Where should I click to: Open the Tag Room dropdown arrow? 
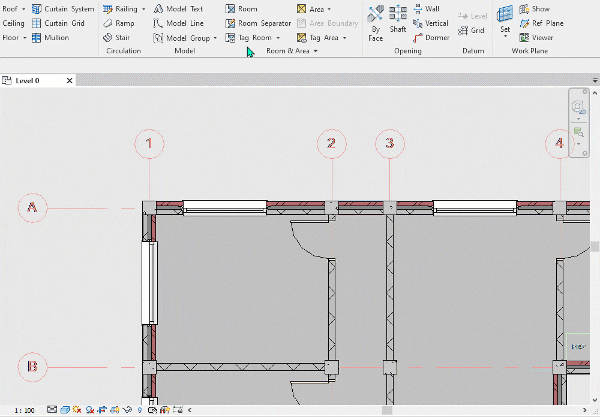click(x=278, y=37)
